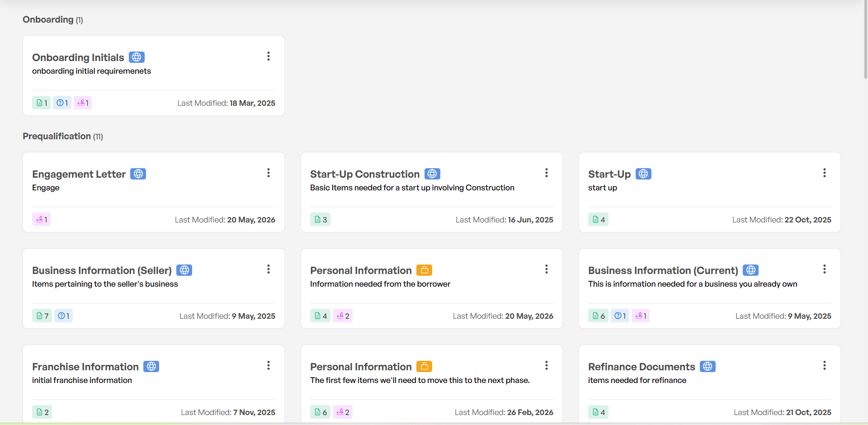Click signature badge on 'first few items' Personal Information card

343,412
